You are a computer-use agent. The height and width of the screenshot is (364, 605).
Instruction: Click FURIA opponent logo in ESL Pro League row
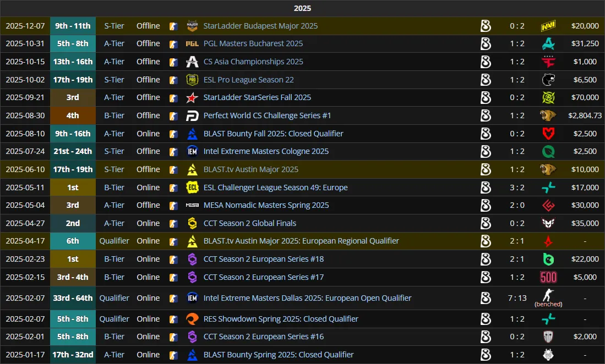tap(548, 80)
